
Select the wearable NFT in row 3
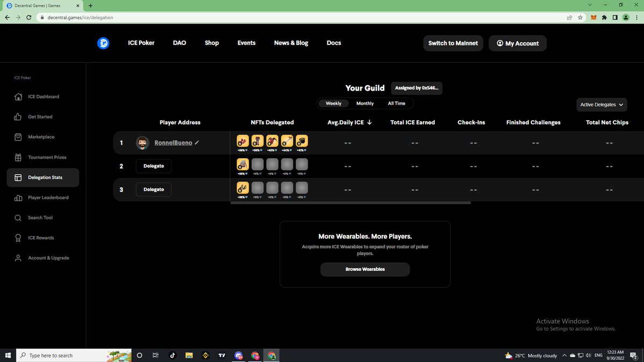point(243,188)
